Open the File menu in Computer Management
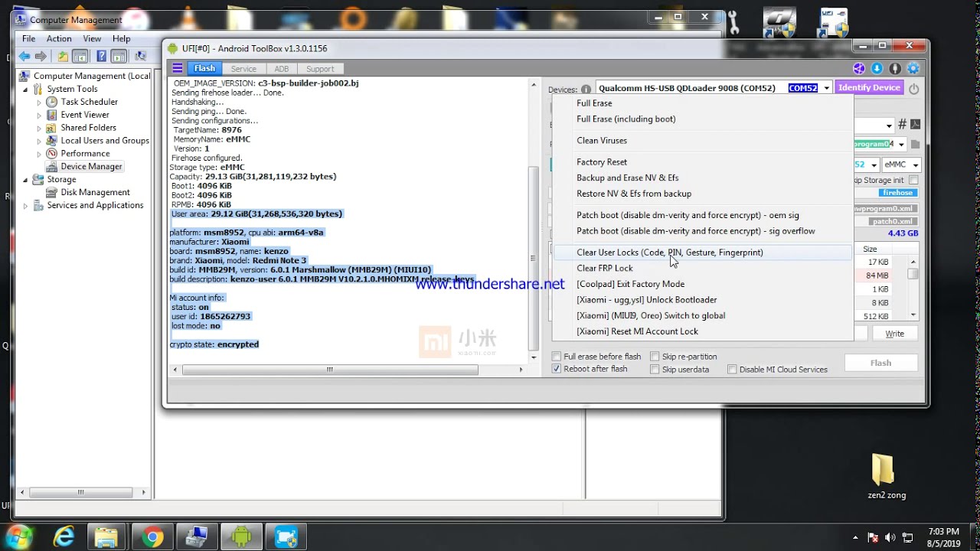The image size is (980, 551). tap(29, 38)
